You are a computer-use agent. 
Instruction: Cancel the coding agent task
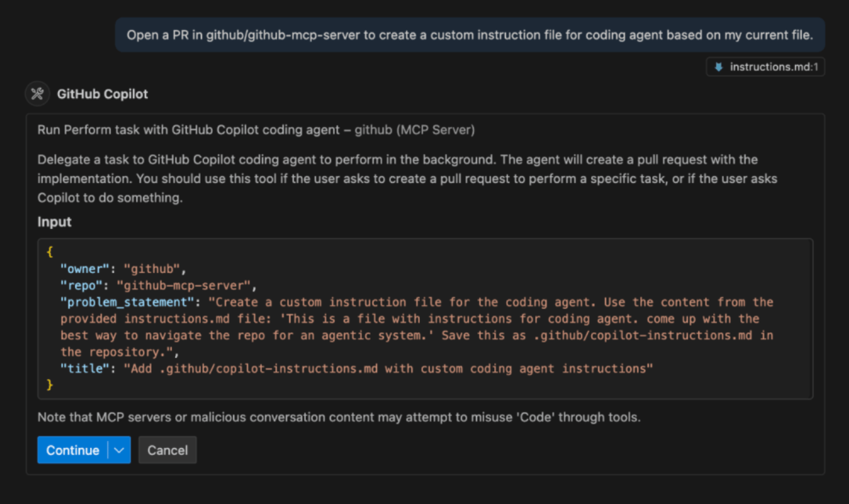[x=167, y=450]
